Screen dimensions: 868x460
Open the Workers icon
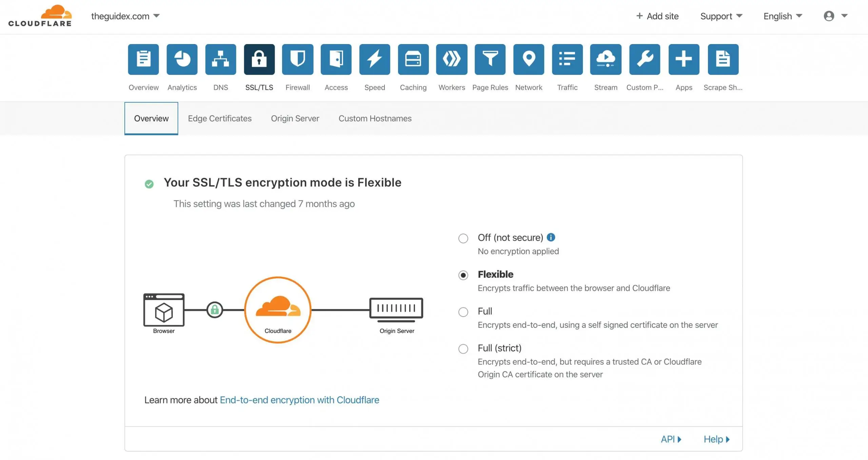(452, 59)
